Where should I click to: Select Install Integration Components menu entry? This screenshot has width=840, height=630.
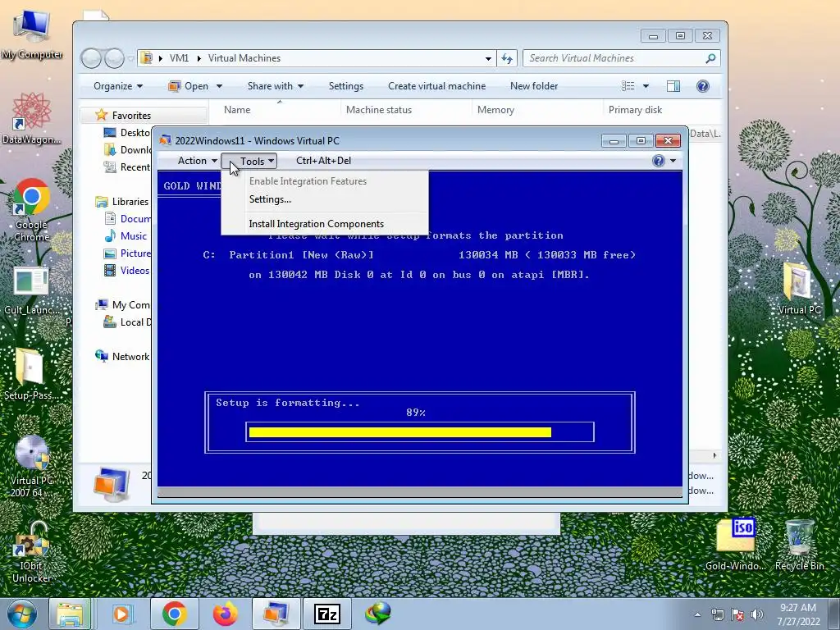316,224
